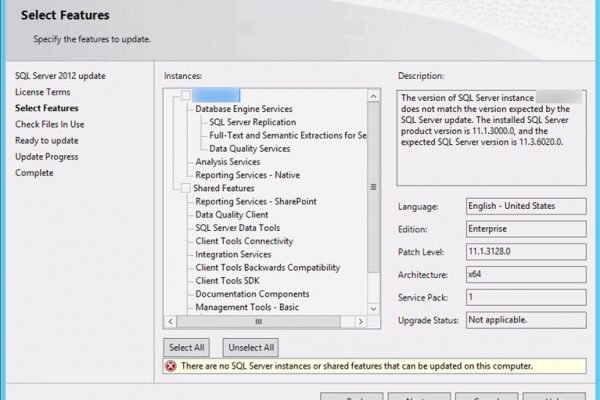The height and width of the screenshot is (400, 600).
Task: Click inside the Description text box
Action: (x=491, y=138)
